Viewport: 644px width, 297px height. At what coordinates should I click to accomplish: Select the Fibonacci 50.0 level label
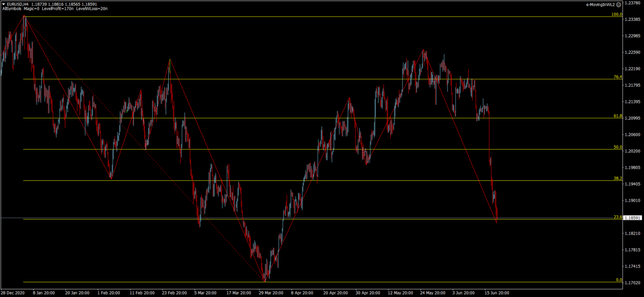click(x=618, y=147)
